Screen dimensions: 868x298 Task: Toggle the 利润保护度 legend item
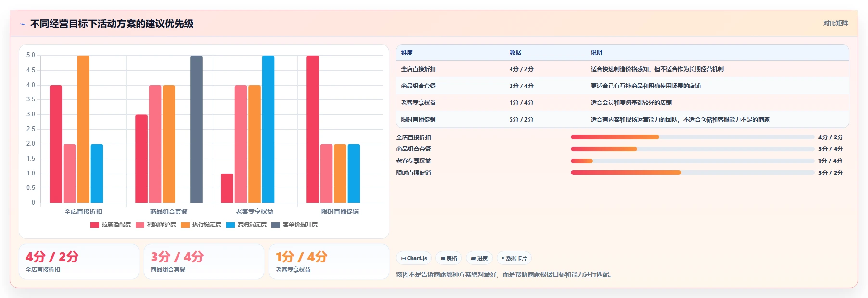point(156,224)
